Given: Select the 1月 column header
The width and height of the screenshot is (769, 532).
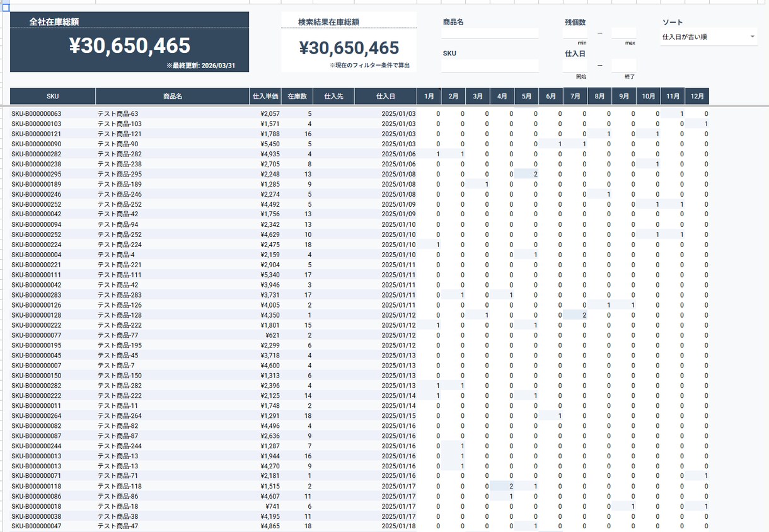Looking at the screenshot, I should [429, 96].
